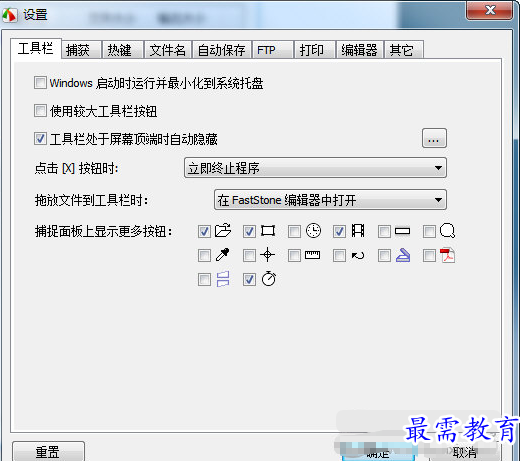Enable use larger toolbar buttons checkbox
Screen dimensions: 527x461
(x=40, y=111)
